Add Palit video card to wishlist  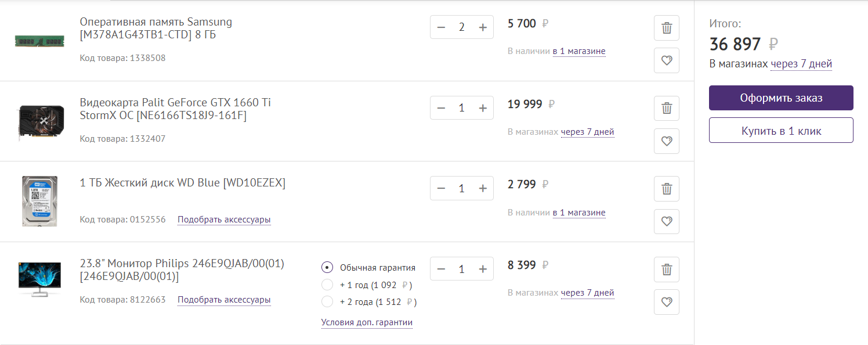(667, 141)
